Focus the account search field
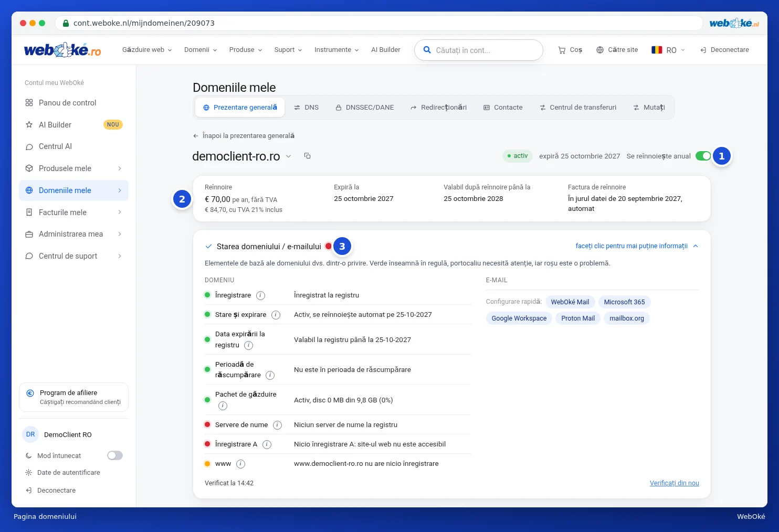779x532 pixels. pyautogui.click(x=479, y=50)
